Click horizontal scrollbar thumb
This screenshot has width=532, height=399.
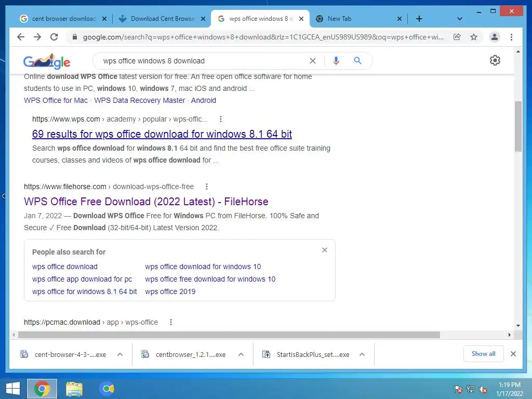[229, 335]
